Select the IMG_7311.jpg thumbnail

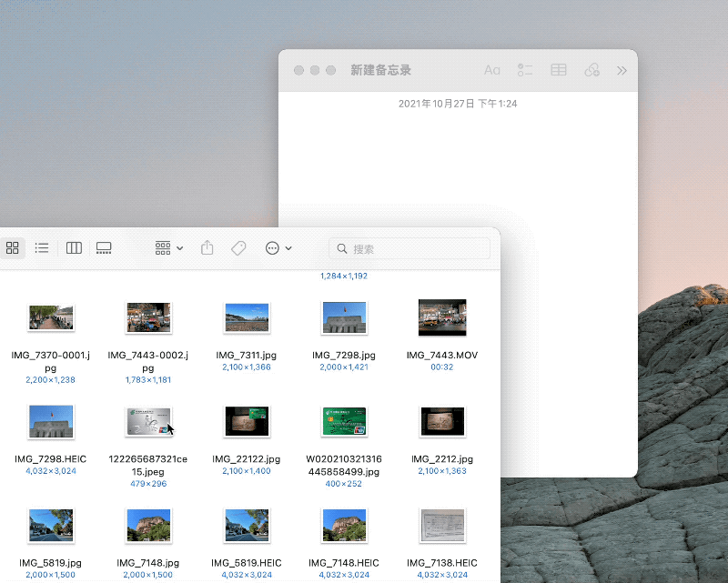(x=247, y=318)
